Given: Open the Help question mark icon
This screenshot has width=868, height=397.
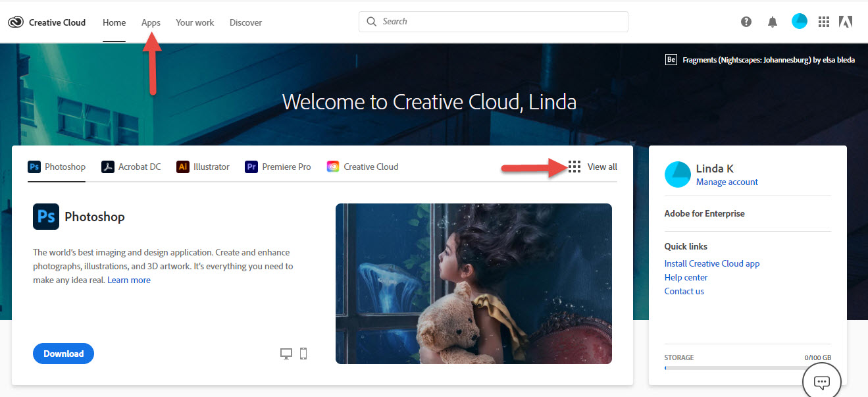Looking at the screenshot, I should tap(746, 22).
